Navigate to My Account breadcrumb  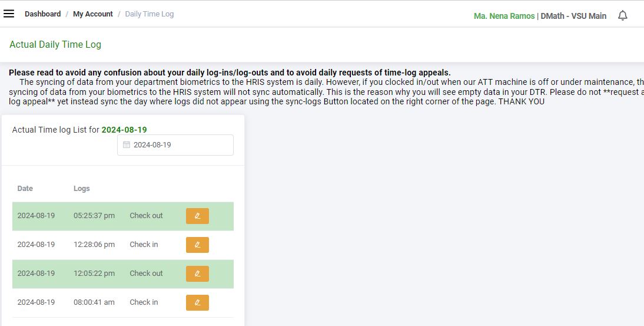[x=92, y=14]
